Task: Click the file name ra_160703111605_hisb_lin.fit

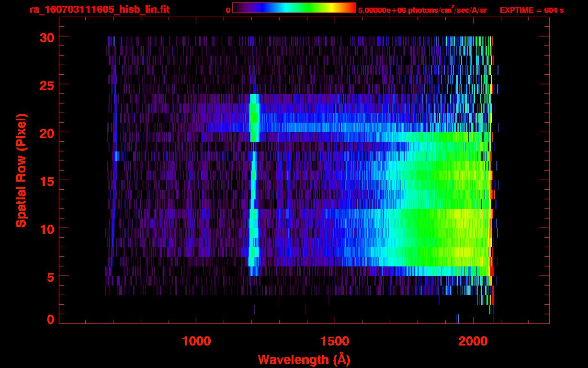Action: (x=99, y=10)
